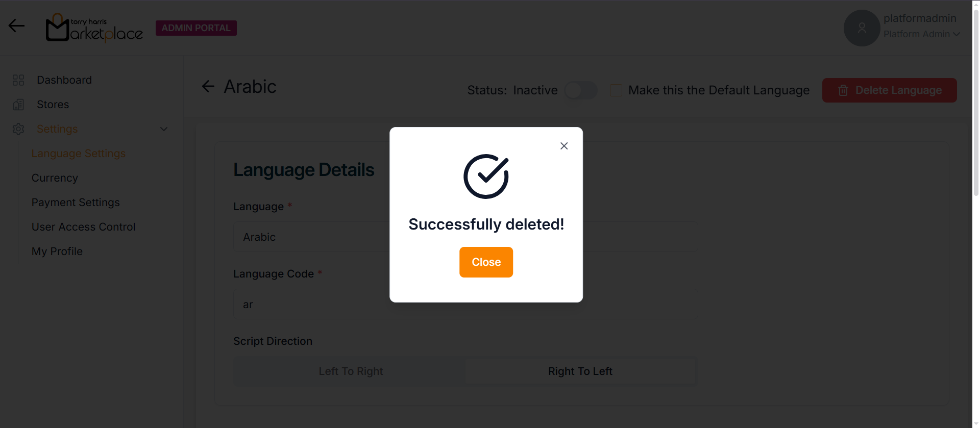The height and width of the screenshot is (428, 980).
Task: Click the back arrow in top header
Action: (16, 26)
